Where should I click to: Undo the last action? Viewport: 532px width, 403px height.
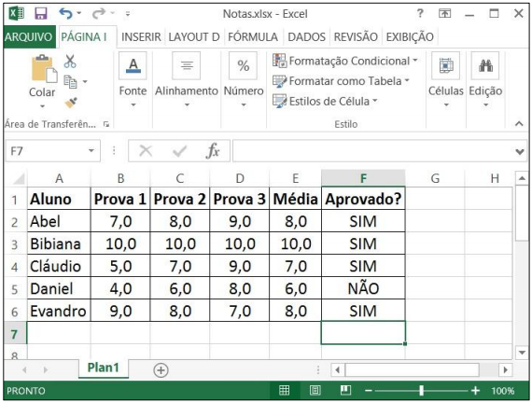point(65,14)
